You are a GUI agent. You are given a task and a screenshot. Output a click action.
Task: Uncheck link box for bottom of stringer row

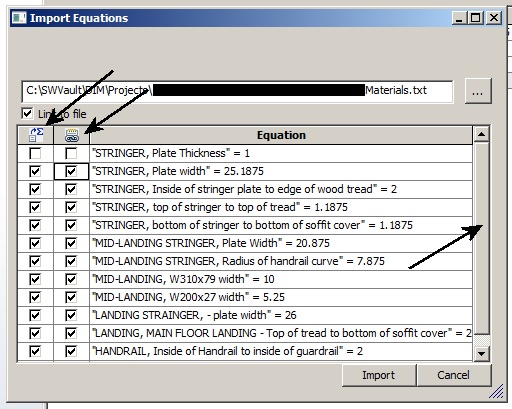pos(71,225)
